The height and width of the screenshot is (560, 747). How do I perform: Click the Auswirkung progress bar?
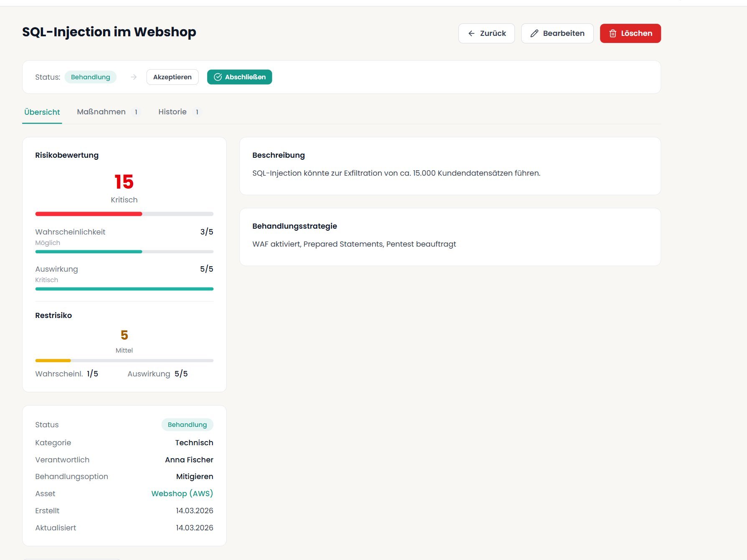click(x=124, y=289)
